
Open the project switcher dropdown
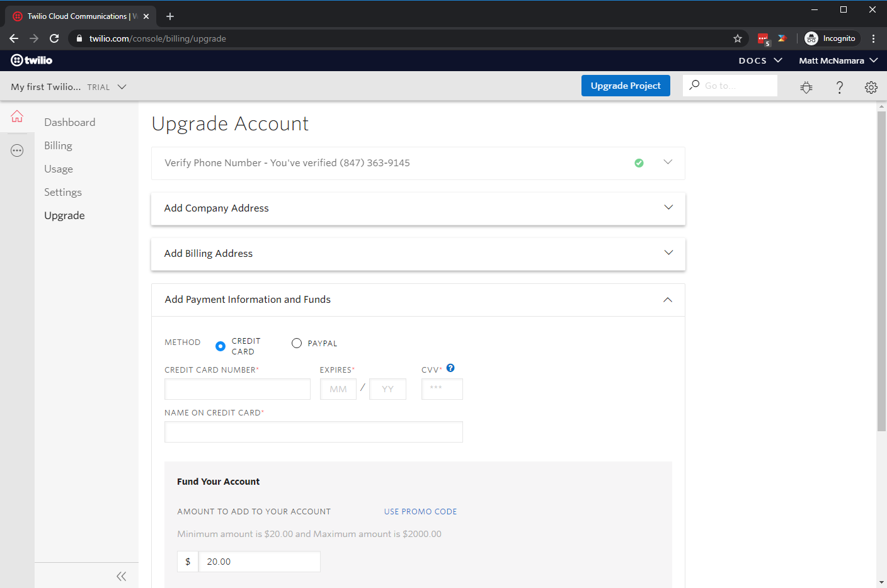click(69, 87)
